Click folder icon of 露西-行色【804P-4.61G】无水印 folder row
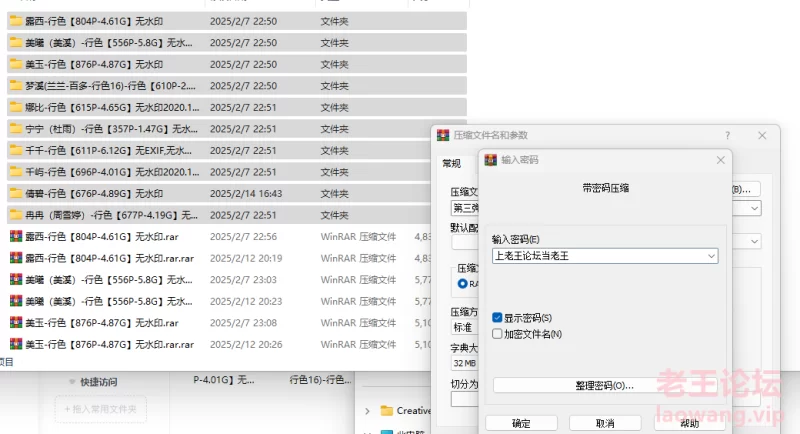 (16, 21)
